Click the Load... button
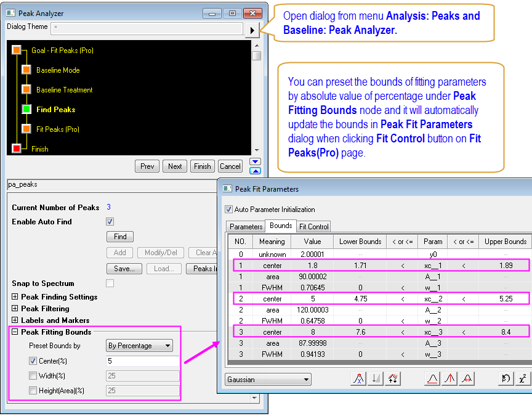This screenshot has width=532, height=416. [164, 269]
